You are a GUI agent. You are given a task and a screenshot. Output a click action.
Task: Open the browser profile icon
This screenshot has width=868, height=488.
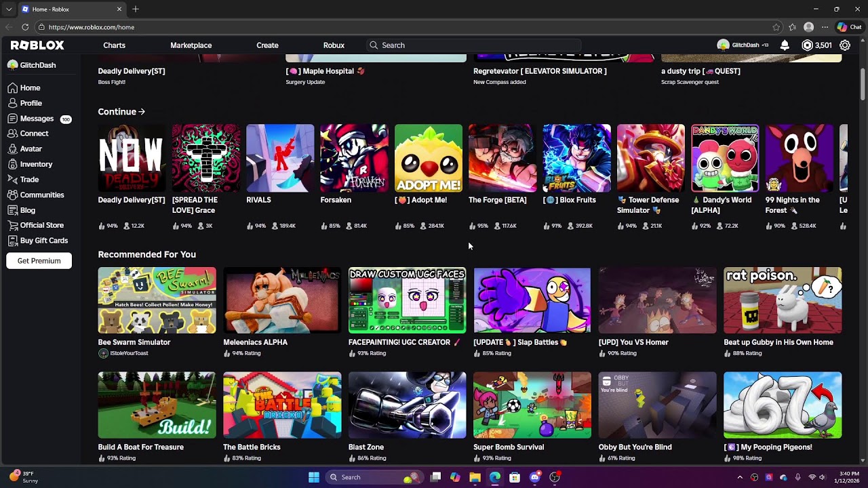tap(808, 27)
